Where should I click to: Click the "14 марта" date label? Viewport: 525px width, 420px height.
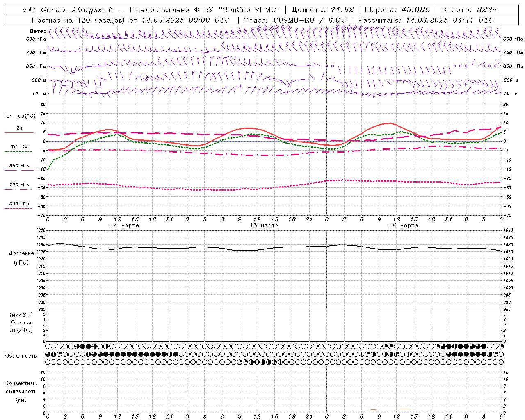(125, 225)
